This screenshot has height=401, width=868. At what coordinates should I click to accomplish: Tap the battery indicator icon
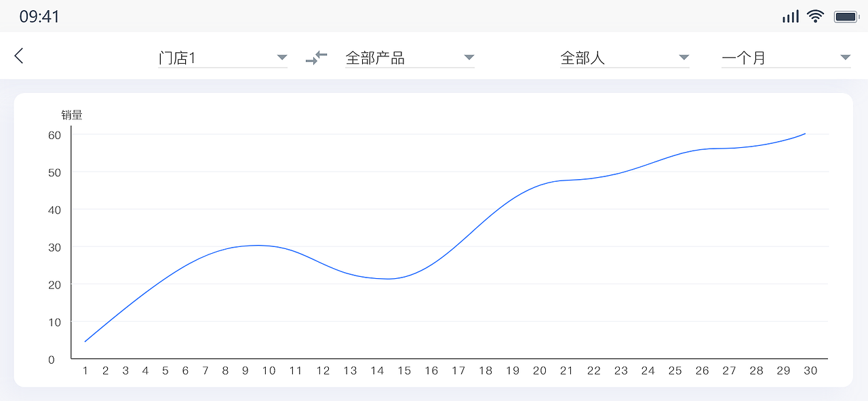pyautogui.click(x=847, y=16)
